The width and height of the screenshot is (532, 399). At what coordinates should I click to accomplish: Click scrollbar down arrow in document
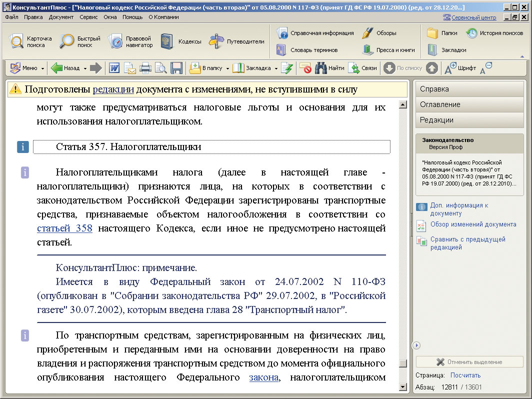pyautogui.click(x=402, y=387)
